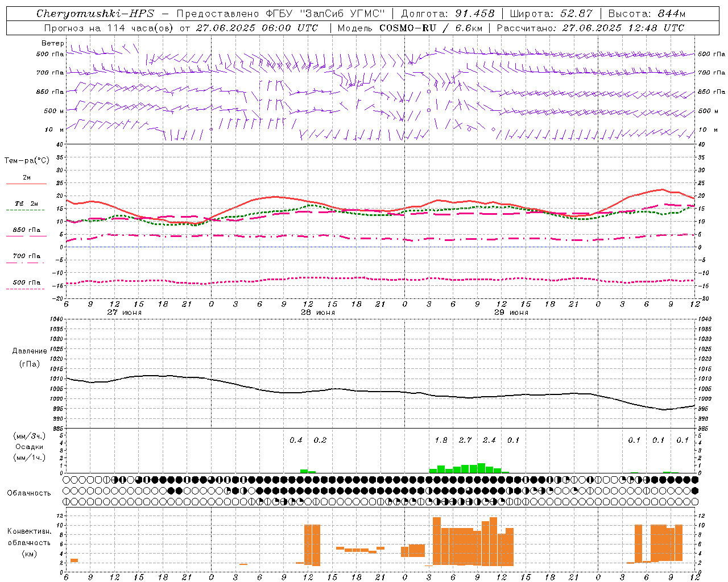Click the station title Cheryomushki-HPS

[95, 14]
